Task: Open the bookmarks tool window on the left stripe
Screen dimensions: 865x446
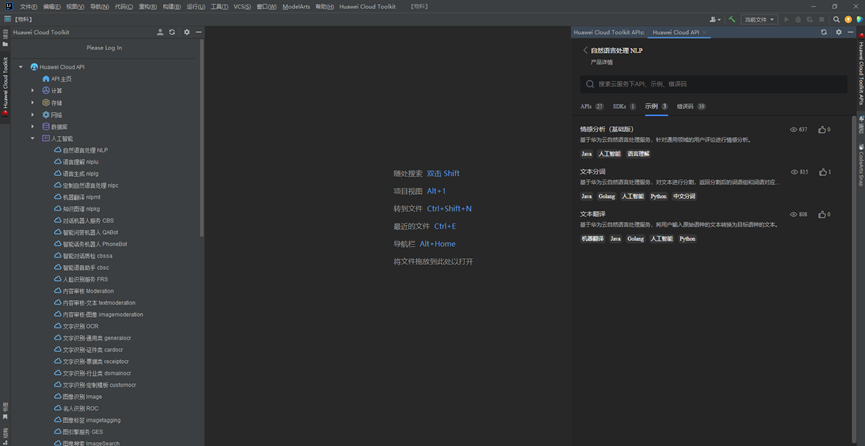Action: (5, 410)
